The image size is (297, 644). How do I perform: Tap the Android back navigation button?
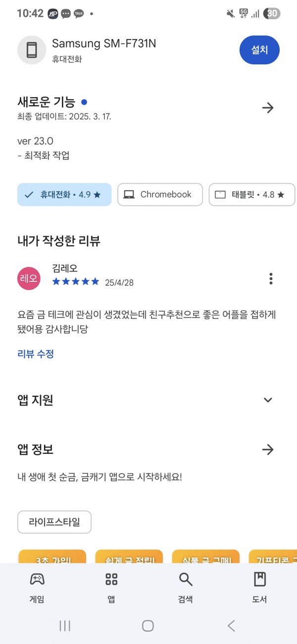tap(231, 626)
